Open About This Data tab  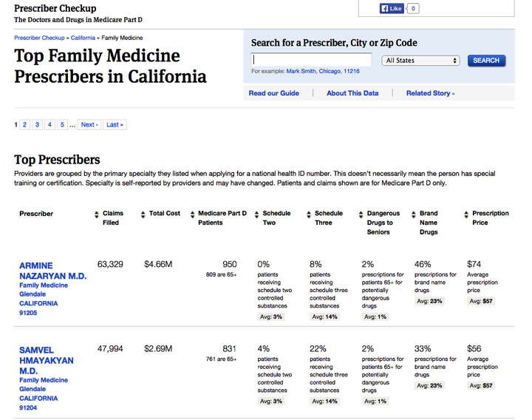click(x=352, y=93)
